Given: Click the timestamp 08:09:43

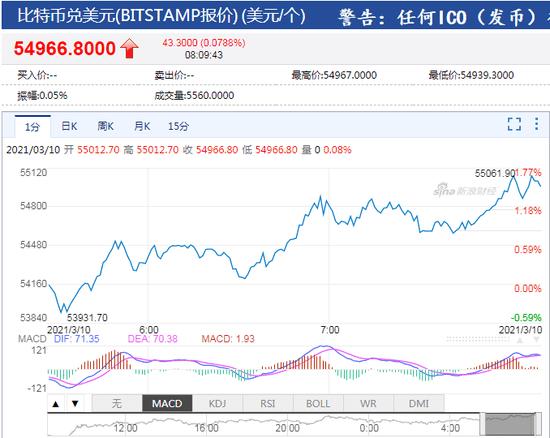Looking at the screenshot, I should [x=204, y=55].
